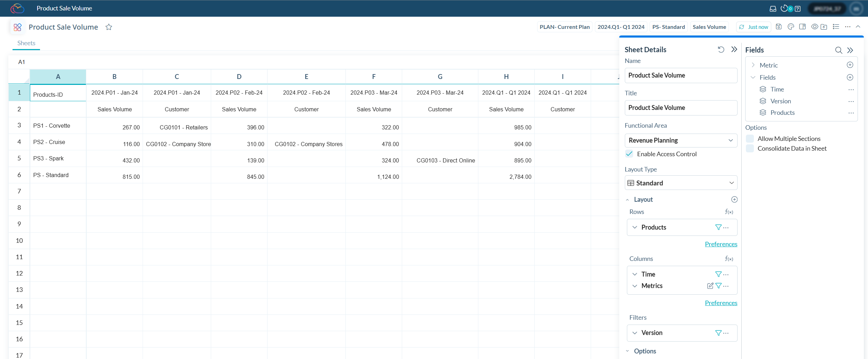The image size is (868, 359).
Task: Open the Functional Area dropdown showing Revenue Planning
Action: click(730, 140)
